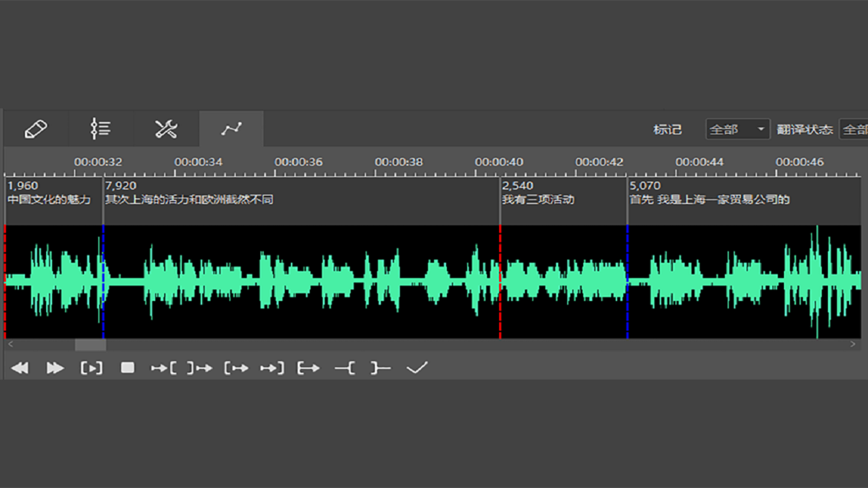This screenshot has height=488, width=868.
Task: Click the close-bracket-with-line icon
Action: pos(380,368)
